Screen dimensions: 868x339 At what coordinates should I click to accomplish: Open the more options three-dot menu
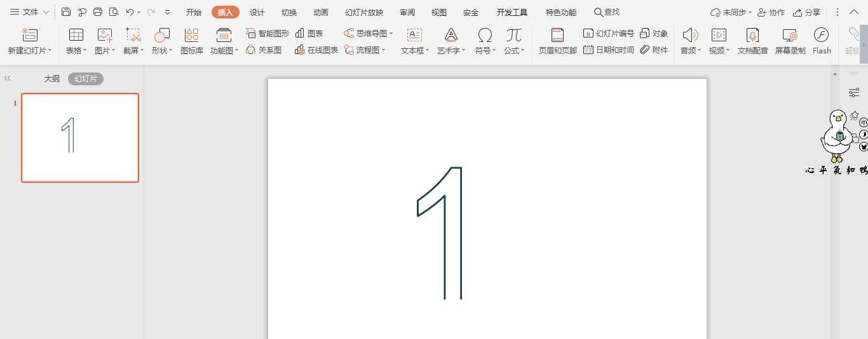[x=837, y=12]
